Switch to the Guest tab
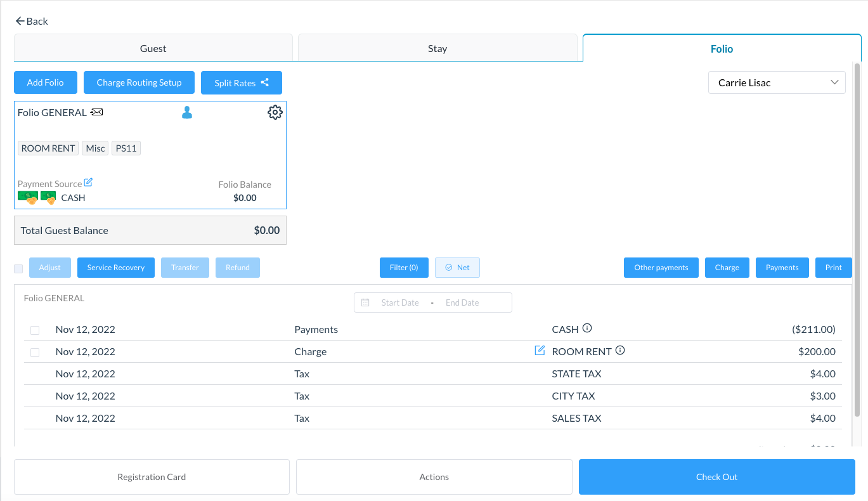This screenshot has height=501, width=868. pyautogui.click(x=153, y=48)
